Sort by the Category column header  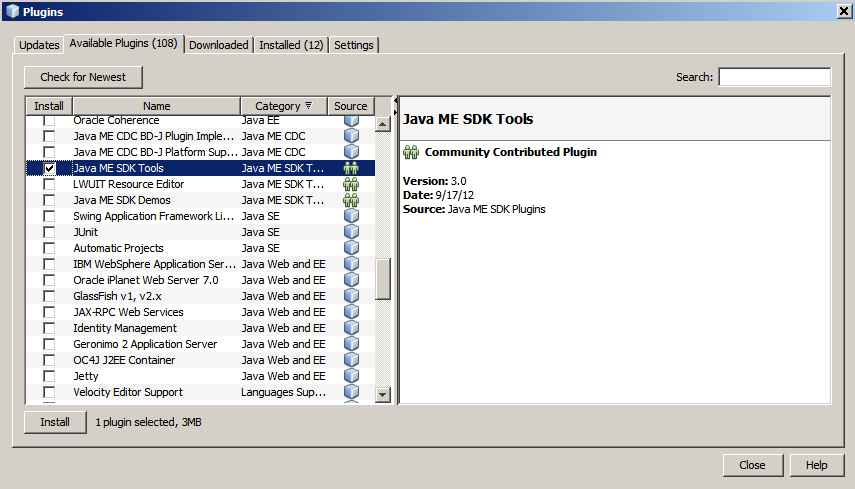click(284, 106)
